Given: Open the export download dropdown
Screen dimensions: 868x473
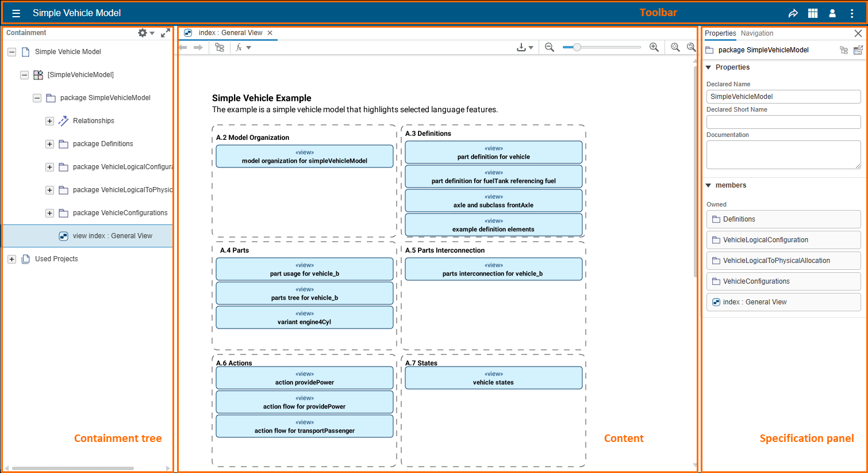Looking at the screenshot, I should 524,47.
